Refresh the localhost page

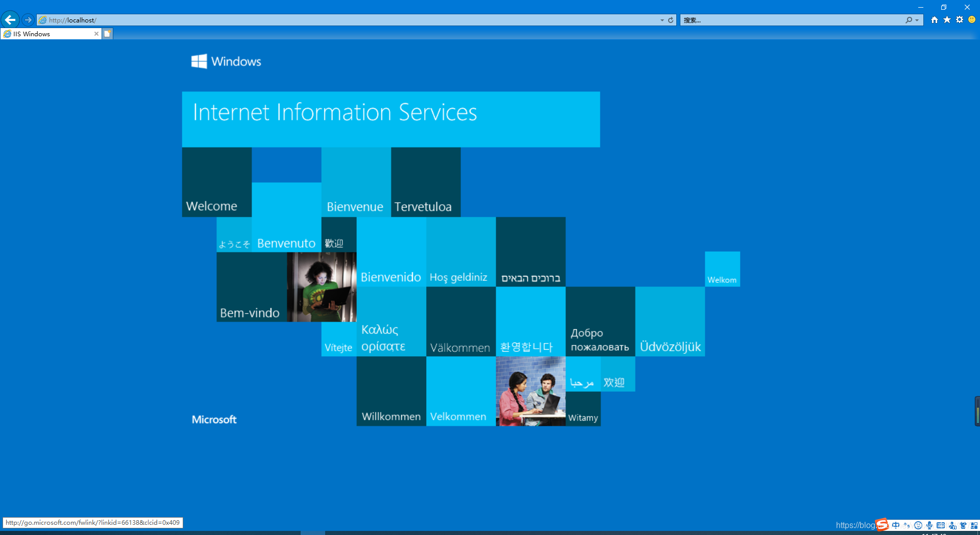click(671, 20)
